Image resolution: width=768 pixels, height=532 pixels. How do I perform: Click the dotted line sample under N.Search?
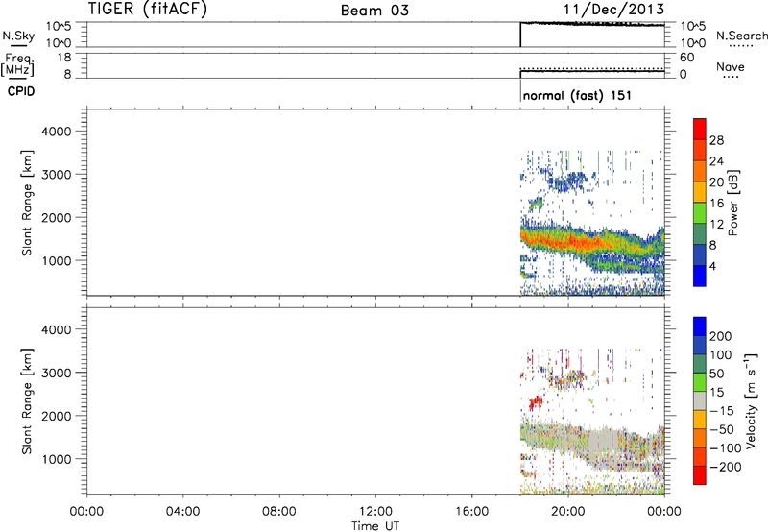click(x=743, y=45)
